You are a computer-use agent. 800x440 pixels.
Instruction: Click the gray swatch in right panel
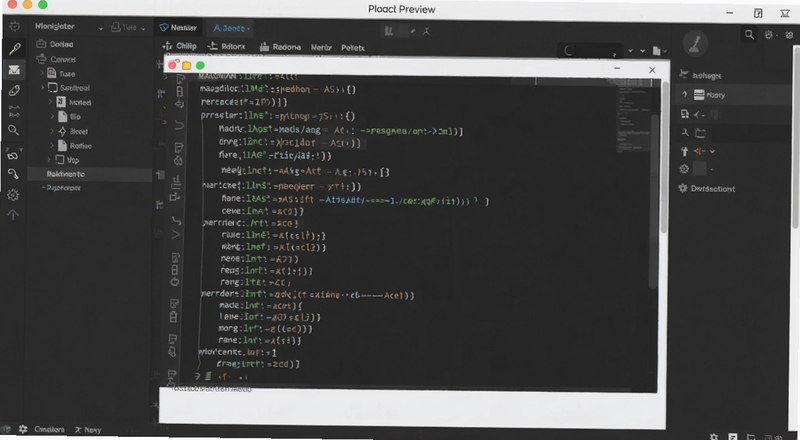click(x=699, y=168)
